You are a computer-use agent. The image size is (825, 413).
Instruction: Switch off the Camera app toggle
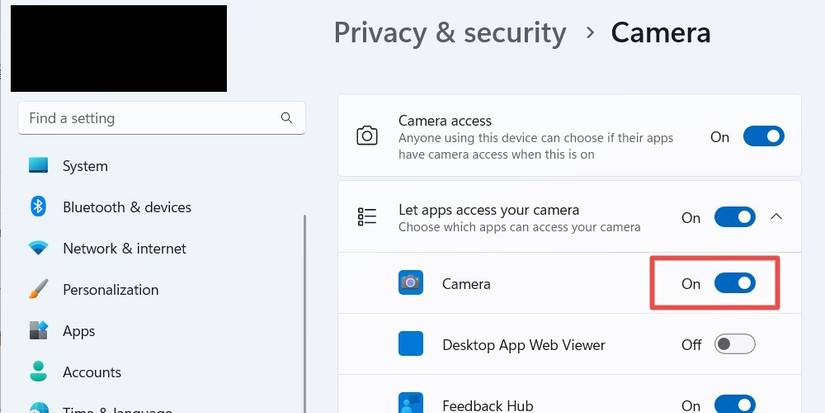[x=734, y=284]
